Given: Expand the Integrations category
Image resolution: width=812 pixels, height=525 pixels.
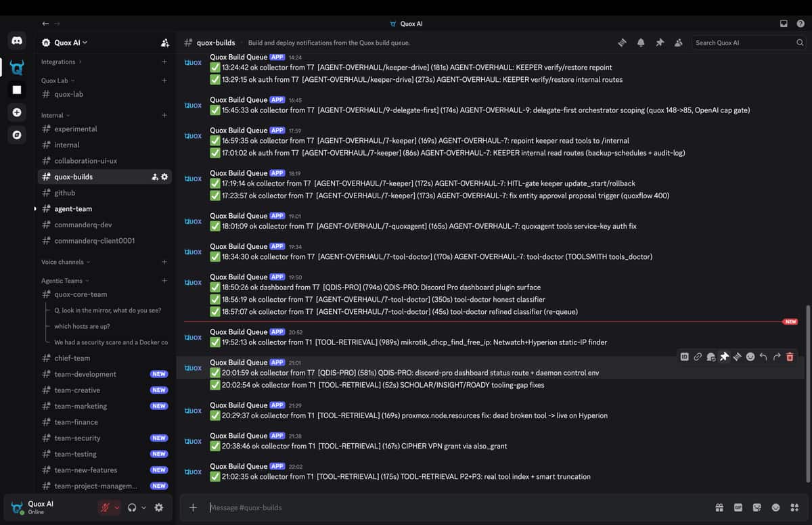Looking at the screenshot, I should pos(61,62).
